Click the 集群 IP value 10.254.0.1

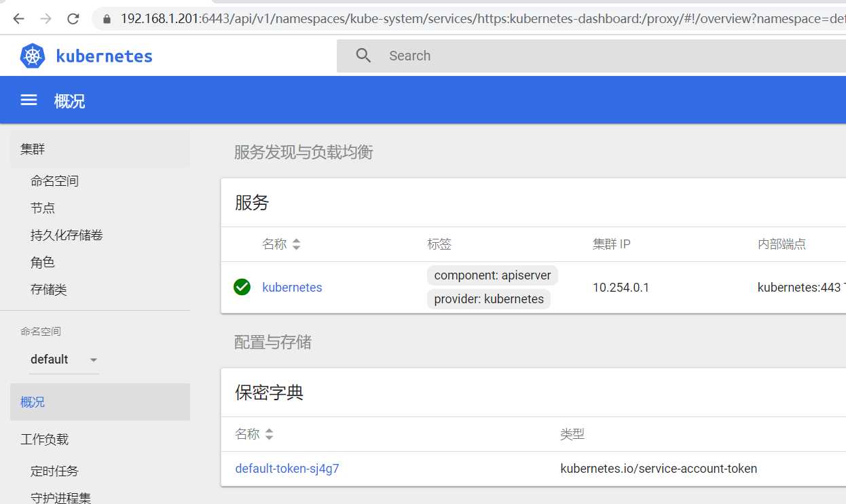(621, 288)
